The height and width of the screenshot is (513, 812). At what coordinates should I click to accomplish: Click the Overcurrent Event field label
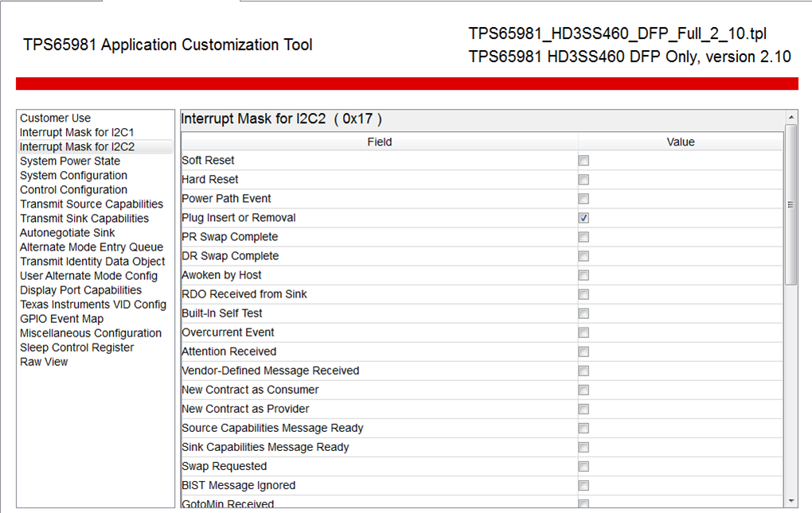click(x=228, y=332)
